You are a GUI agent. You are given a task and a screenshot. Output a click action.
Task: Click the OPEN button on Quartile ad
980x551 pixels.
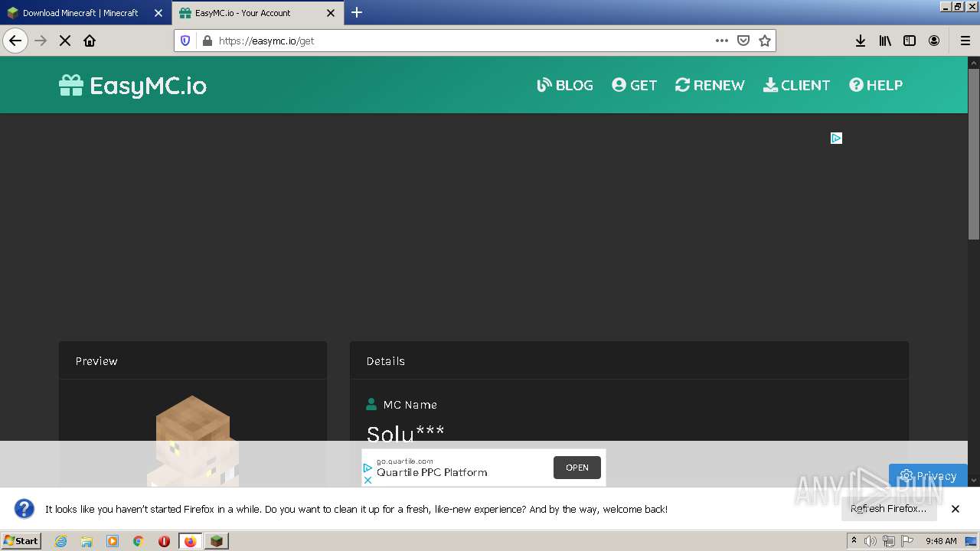577,468
